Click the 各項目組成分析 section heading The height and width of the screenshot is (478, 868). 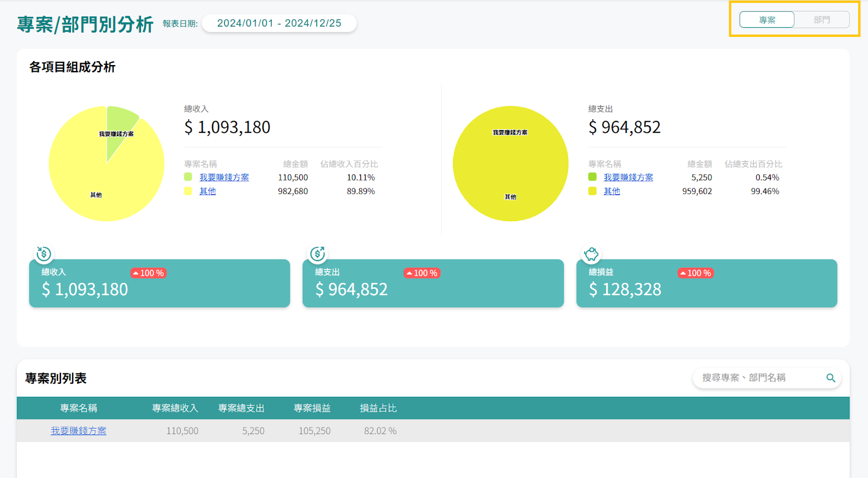[x=72, y=67]
